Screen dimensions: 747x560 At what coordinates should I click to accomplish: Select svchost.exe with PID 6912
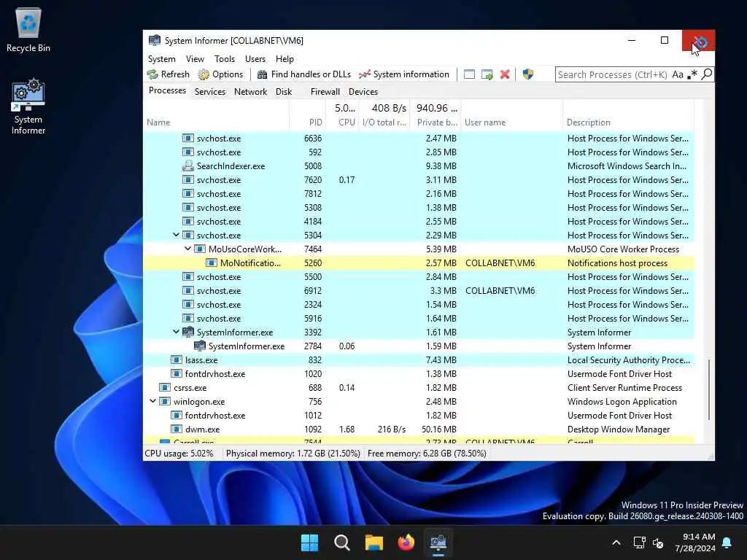(418, 290)
